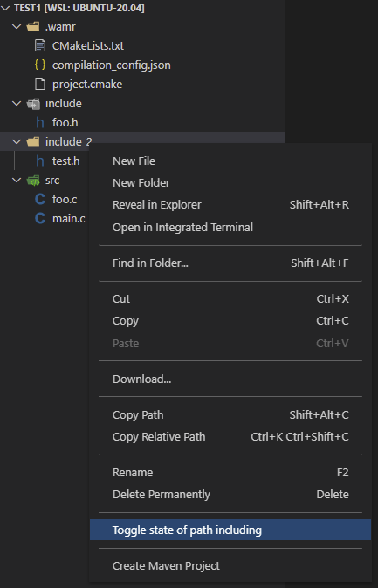Open main.c source file
378x588 pixels.
(x=68, y=218)
